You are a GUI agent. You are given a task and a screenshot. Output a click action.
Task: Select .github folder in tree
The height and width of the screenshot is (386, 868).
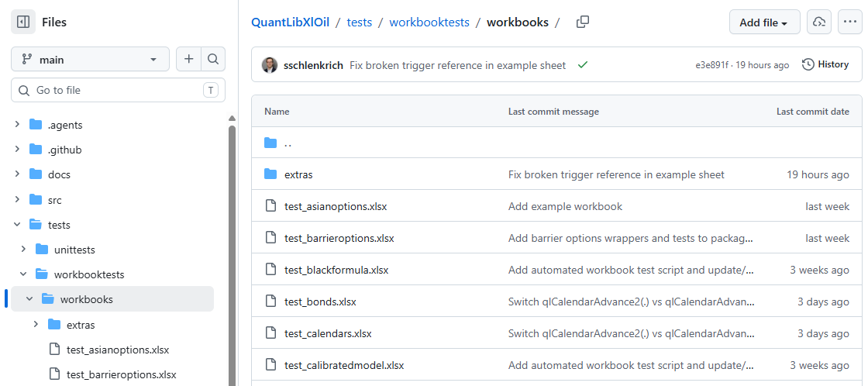click(x=65, y=150)
